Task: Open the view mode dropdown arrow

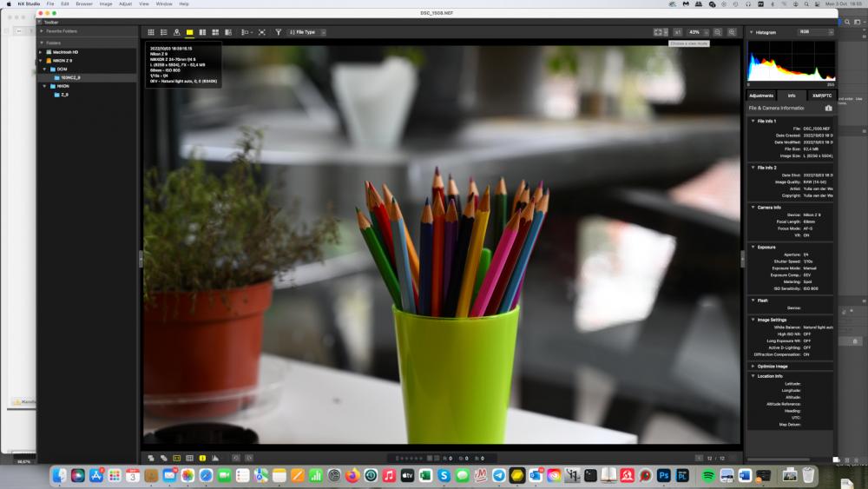Action: click(666, 33)
